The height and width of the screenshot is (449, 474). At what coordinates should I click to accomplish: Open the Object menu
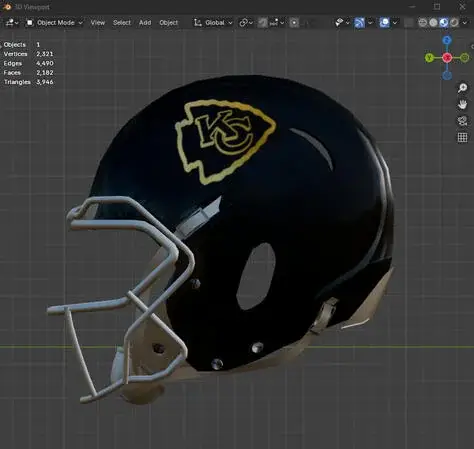[x=168, y=23]
